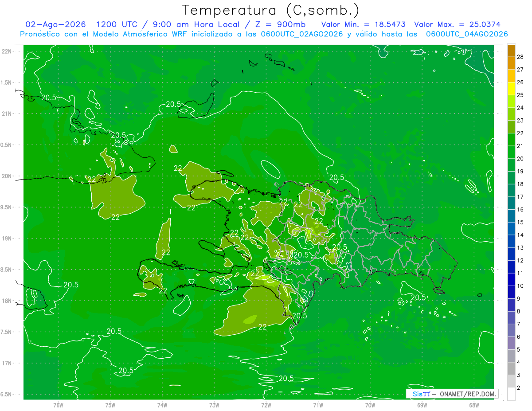Click the yellow legend swatch between 25 and 26
The height and width of the screenshot is (411, 532).
tap(512, 88)
